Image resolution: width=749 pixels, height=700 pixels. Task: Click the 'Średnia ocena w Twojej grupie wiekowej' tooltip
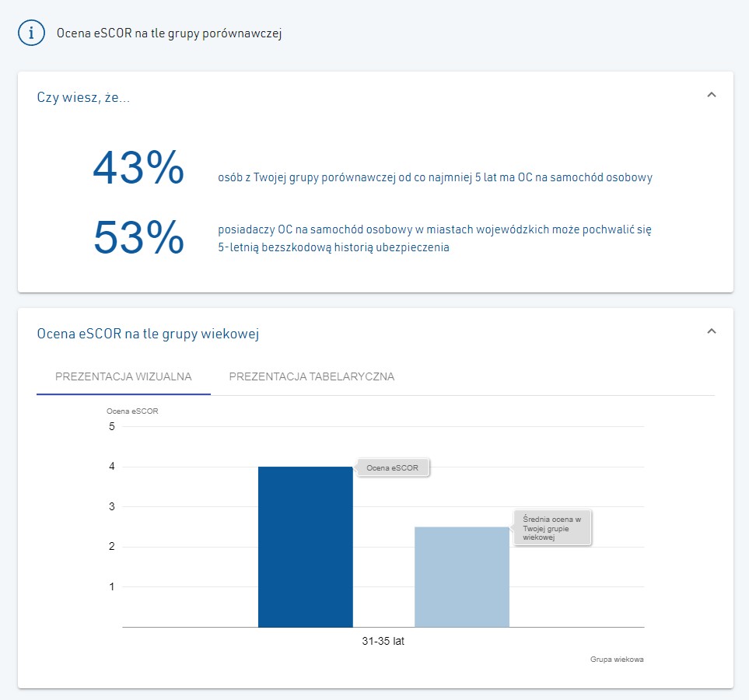pyautogui.click(x=551, y=528)
